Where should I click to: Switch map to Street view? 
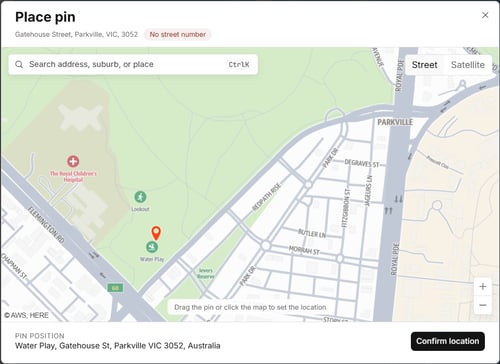[424, 65]
